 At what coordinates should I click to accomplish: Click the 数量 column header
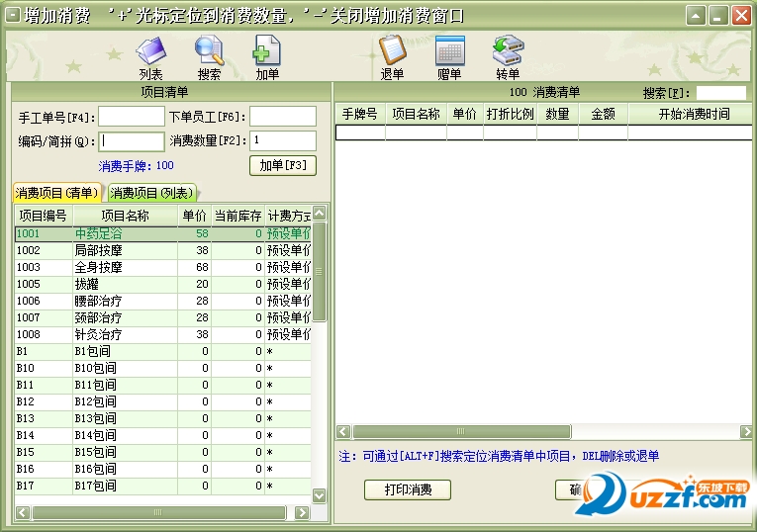558,114
